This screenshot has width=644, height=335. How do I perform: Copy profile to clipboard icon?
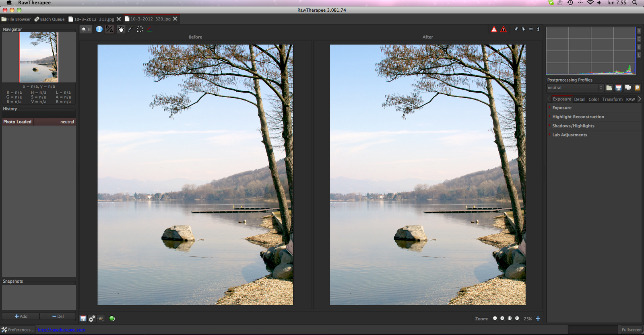(x=628, y=88)
